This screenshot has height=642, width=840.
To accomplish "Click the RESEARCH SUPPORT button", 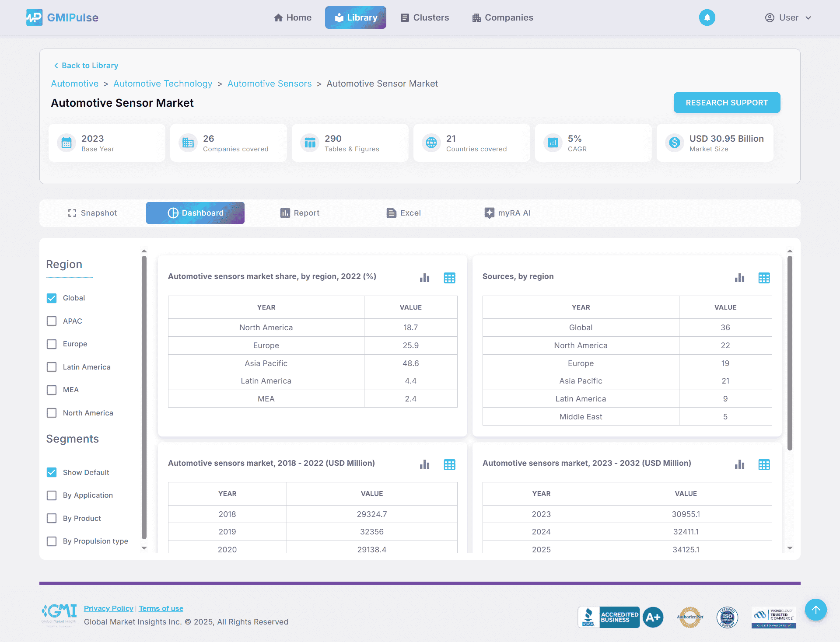I will pyautogui.click(x=727, y=102).
